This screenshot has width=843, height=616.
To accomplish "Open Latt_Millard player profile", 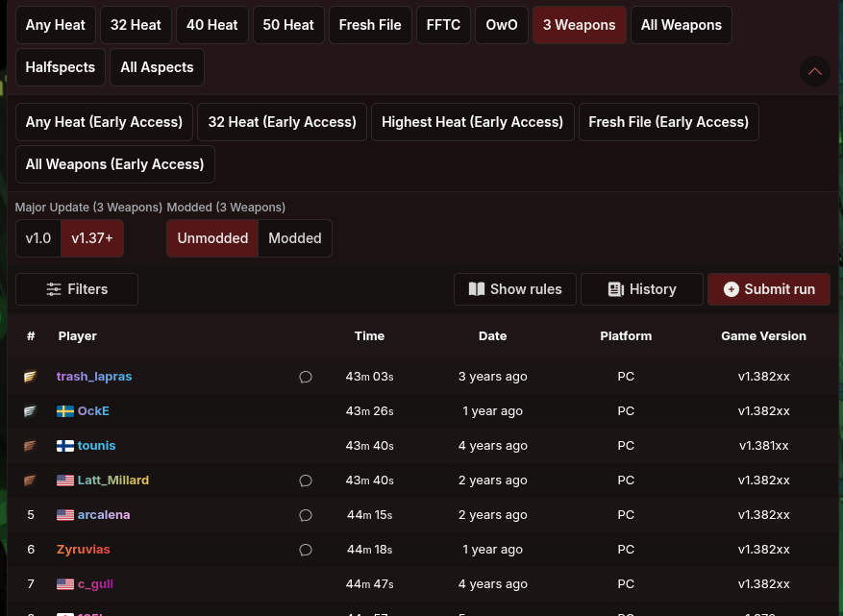I will click(113, 480).
